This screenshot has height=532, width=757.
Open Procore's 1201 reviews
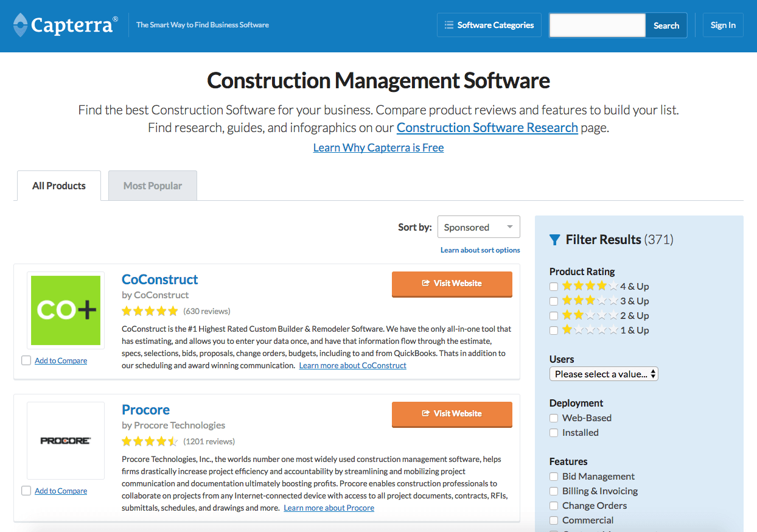209,441
